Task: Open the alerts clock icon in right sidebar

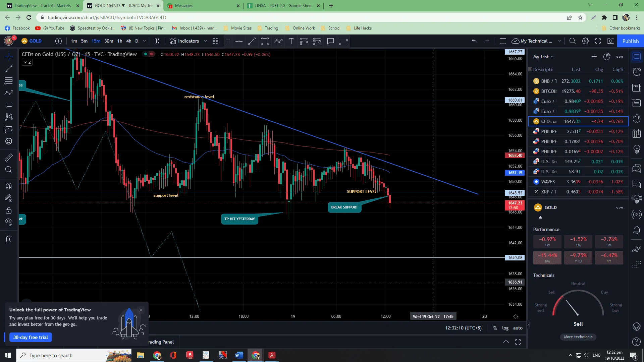Action: pos(636,71)
